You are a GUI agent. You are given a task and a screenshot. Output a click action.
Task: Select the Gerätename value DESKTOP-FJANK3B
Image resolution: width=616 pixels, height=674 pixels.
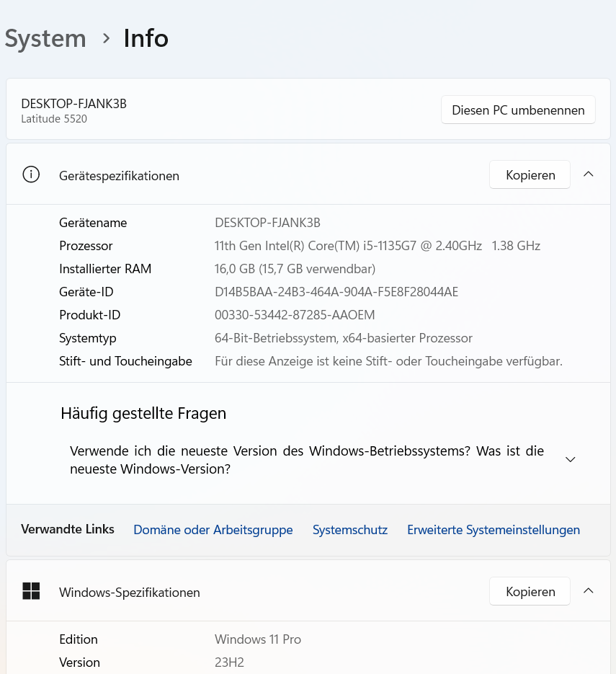pos(267,223)
